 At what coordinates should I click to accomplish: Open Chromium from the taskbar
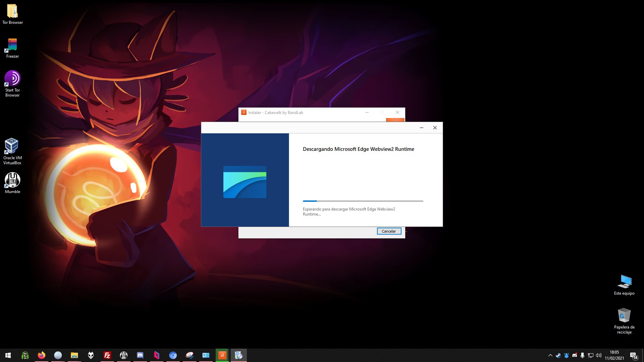[x=173, y=355]
